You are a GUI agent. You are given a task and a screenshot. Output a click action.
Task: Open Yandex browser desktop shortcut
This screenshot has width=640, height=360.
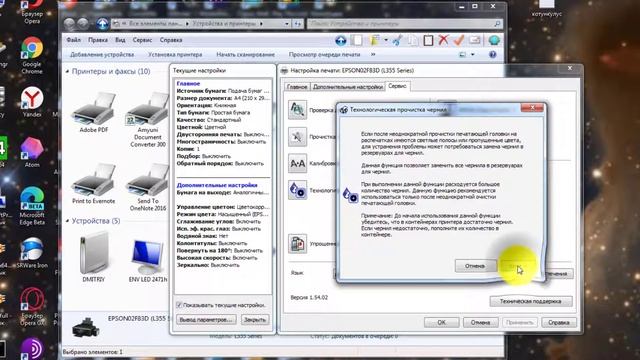tap(32, 102)
